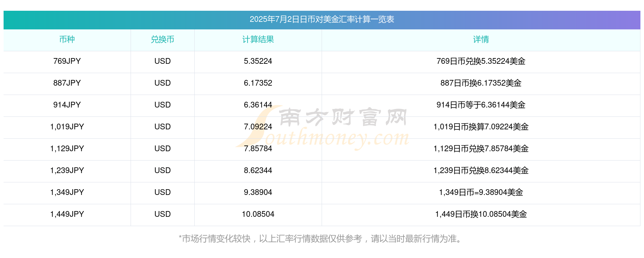
Task: Select the 914JPY cell
Action: point(67,105)
